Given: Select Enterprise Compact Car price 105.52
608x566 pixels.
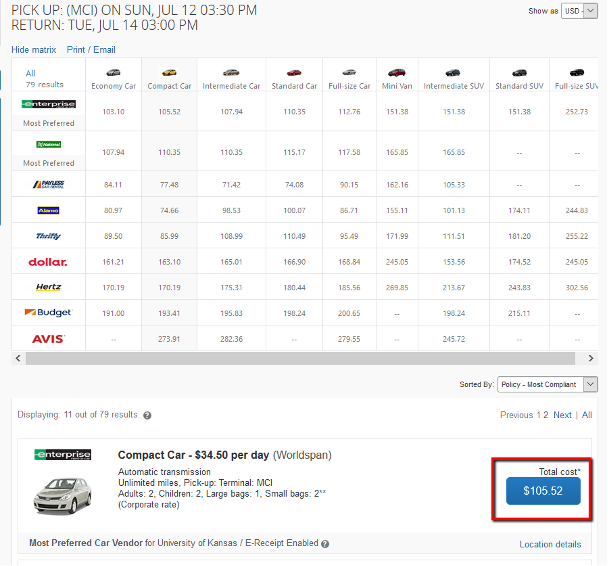Looking at the screenshot, I should [169, 112].
